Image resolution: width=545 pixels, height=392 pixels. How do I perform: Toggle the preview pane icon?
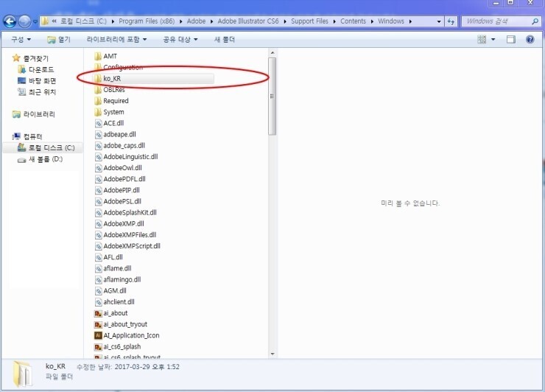(x=511, y=39)
